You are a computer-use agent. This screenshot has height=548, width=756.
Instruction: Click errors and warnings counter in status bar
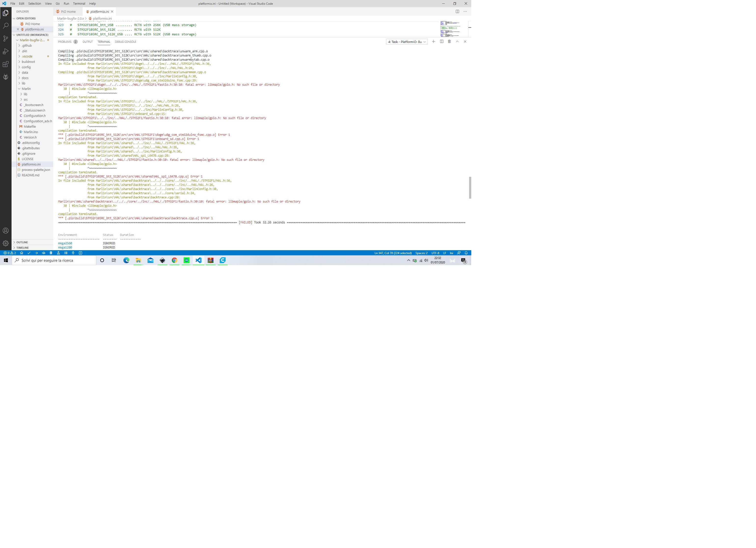point(10,253)
